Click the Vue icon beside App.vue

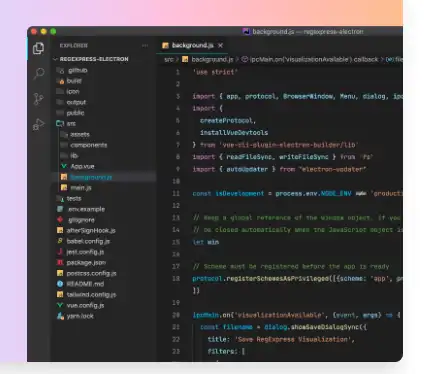pyautogui.click(x=64, y=166)
